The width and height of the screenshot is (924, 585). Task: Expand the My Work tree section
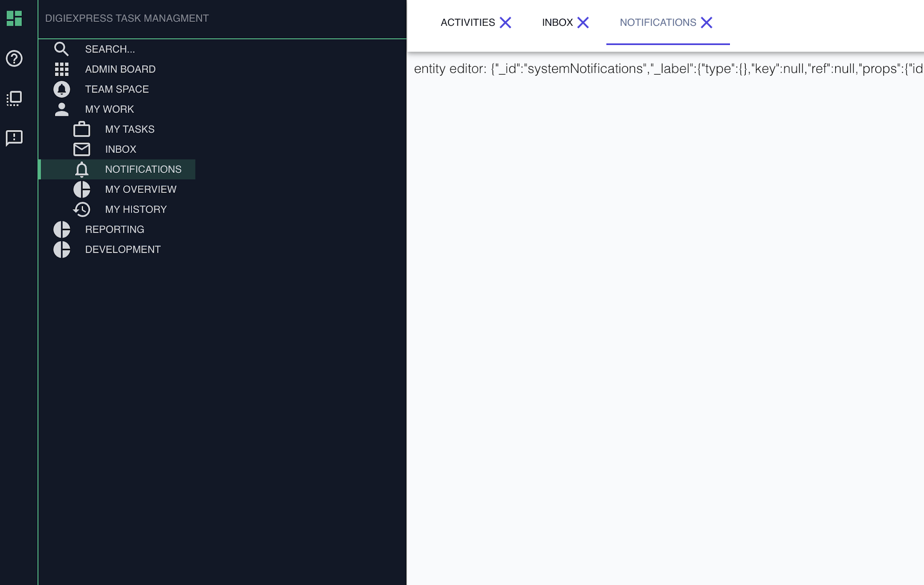109,109
